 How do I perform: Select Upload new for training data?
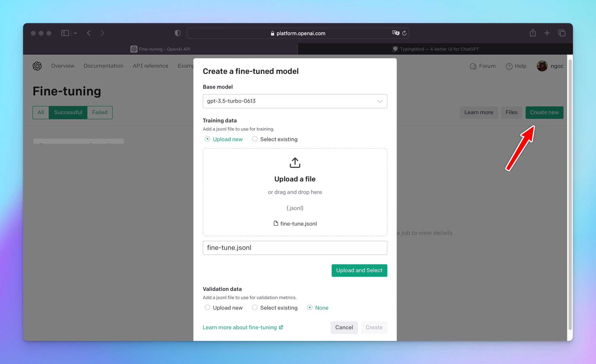point(223,139)
